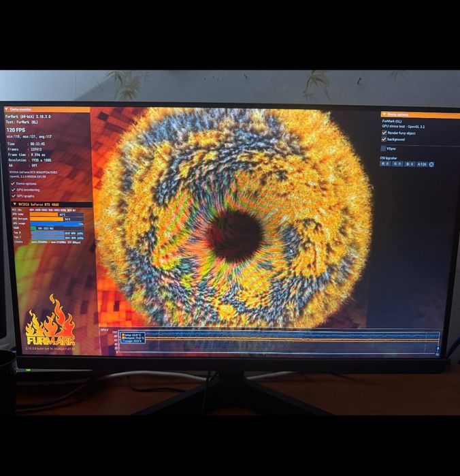Click the FurMark flame logo
460x476 pixels.
coord(50,320)
